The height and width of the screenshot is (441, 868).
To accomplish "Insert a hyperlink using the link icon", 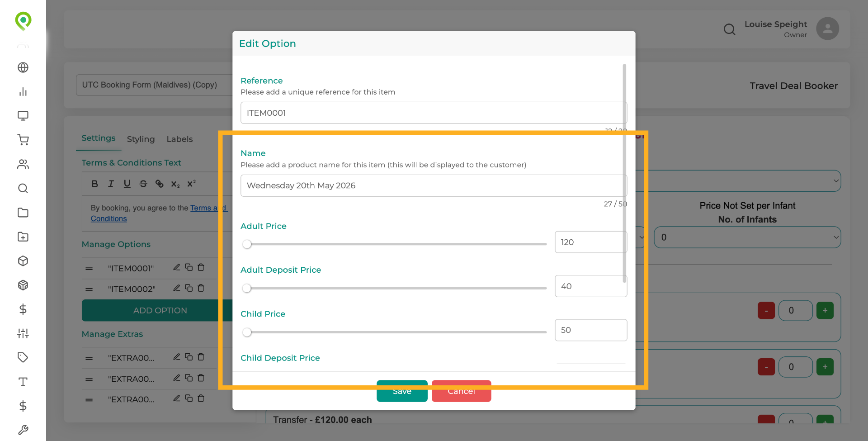I will point(159,184).
